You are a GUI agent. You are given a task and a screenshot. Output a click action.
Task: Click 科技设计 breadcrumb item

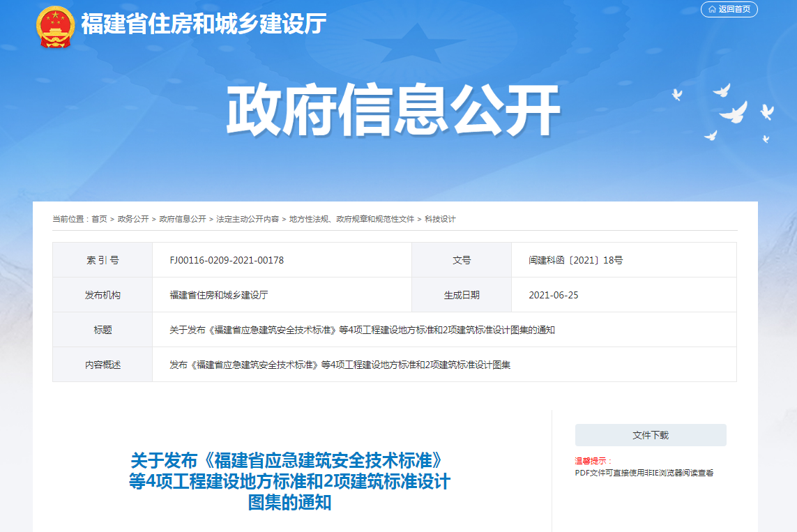(440, 219)
